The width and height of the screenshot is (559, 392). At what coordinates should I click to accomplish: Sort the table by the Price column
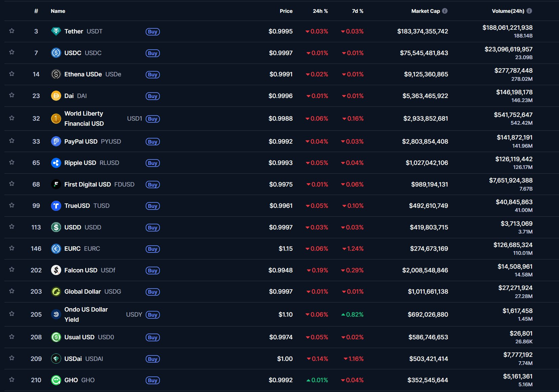pos(286,11)
